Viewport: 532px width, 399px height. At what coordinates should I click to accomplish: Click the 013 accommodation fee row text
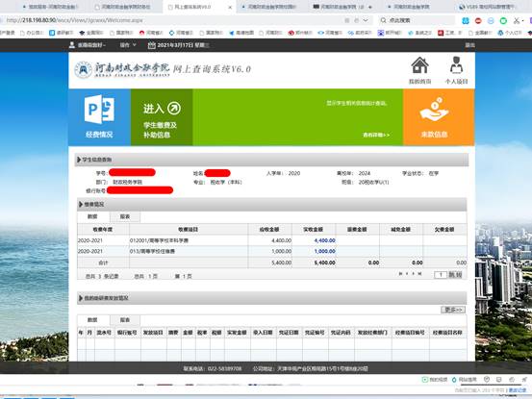pyautogui.click(x=152, y=251)
